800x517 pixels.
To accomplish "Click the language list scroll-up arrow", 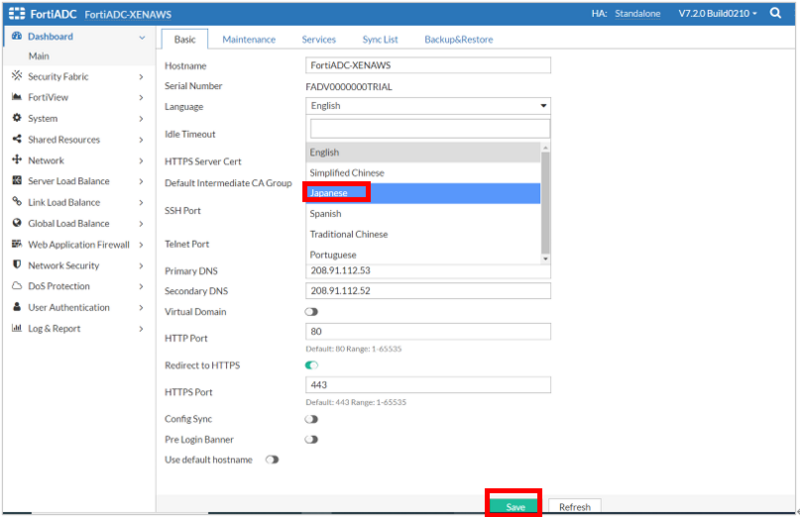I will tap(545, 147).
